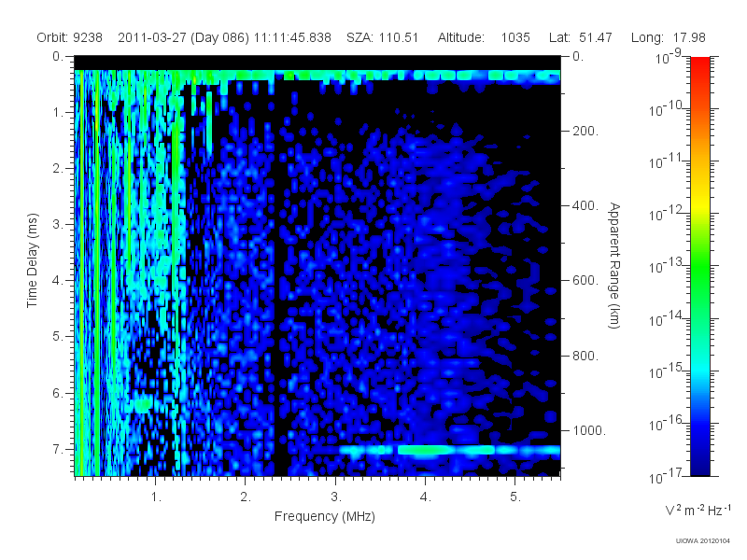Click the Long: 17.98 value
Viewport: 747px width, 560px height.
[668, 37]
